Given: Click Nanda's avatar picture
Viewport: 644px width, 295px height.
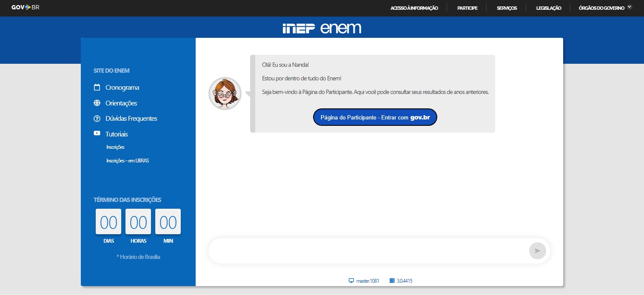Looking at the screenshot, I should pos(225,94).
